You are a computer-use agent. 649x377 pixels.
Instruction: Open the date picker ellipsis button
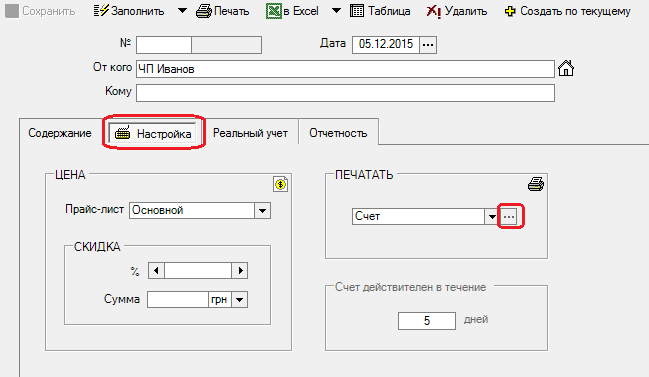428,45
